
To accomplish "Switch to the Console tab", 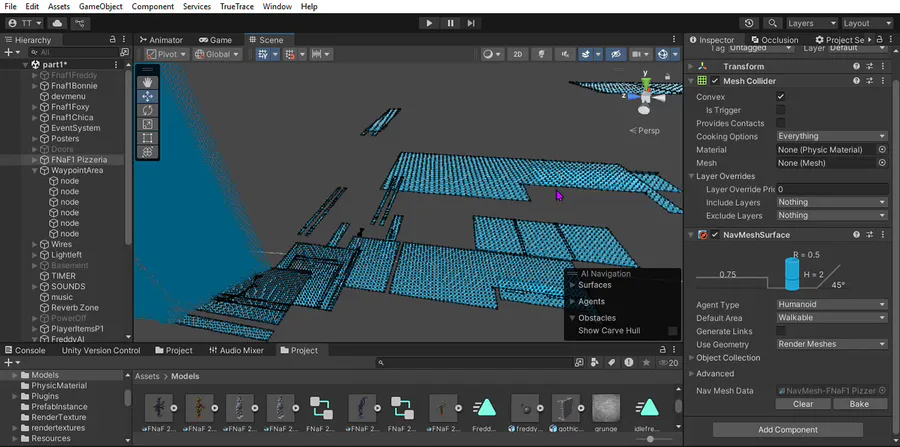I will (25, 350).
